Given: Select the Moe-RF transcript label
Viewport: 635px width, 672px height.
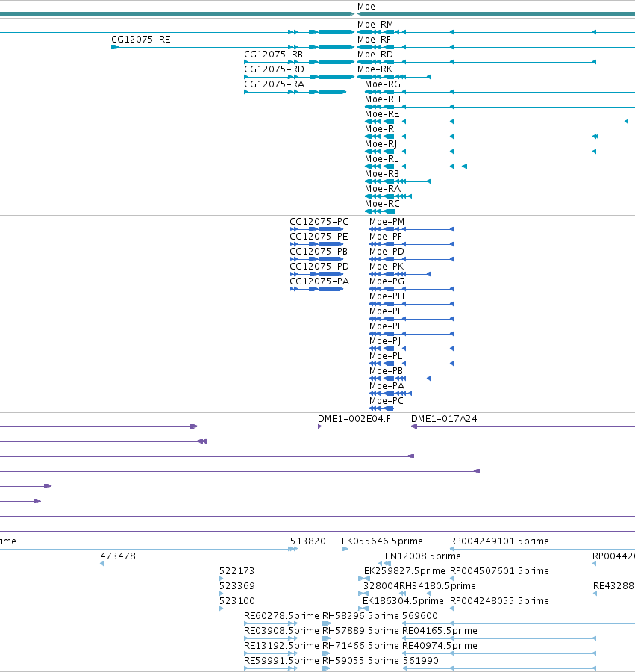Looking at the screenshot, I should coord(375,40).
